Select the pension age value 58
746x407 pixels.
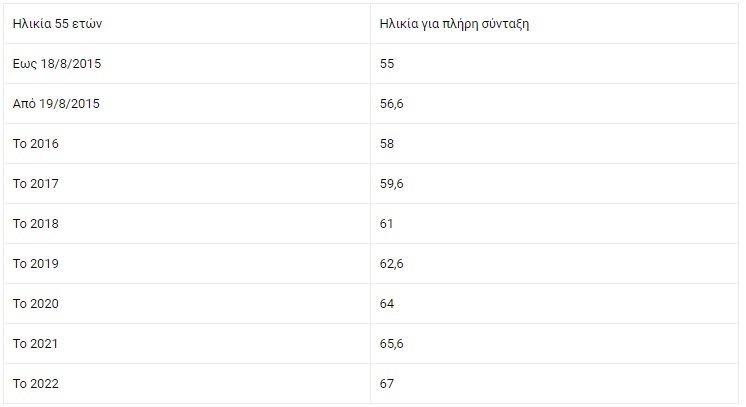(388, 144)
